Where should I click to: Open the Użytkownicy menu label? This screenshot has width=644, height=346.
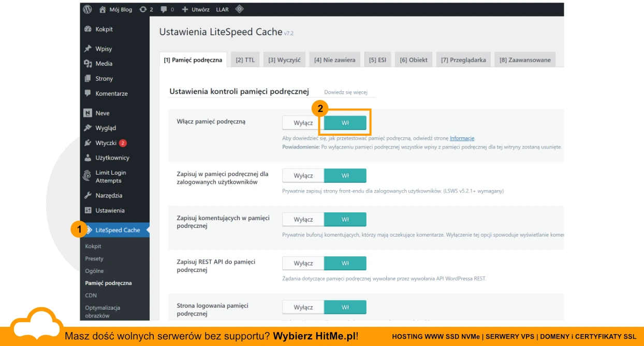click(112, 158)
